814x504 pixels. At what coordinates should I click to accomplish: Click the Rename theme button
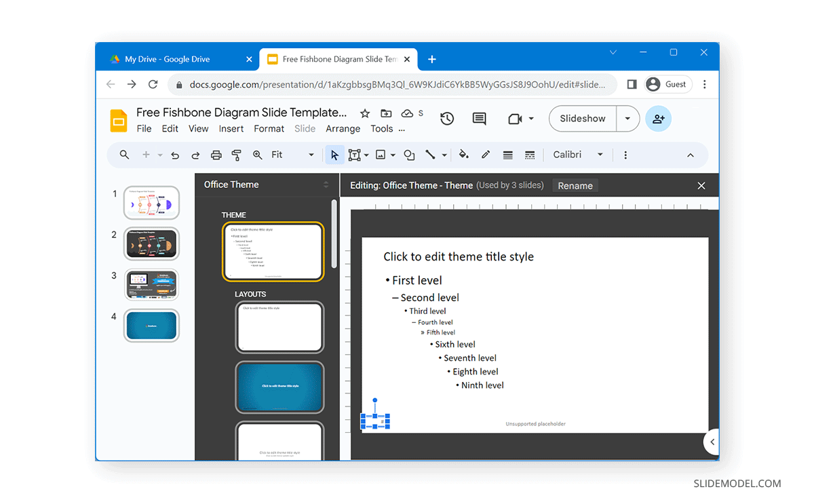tap(575, 185)
